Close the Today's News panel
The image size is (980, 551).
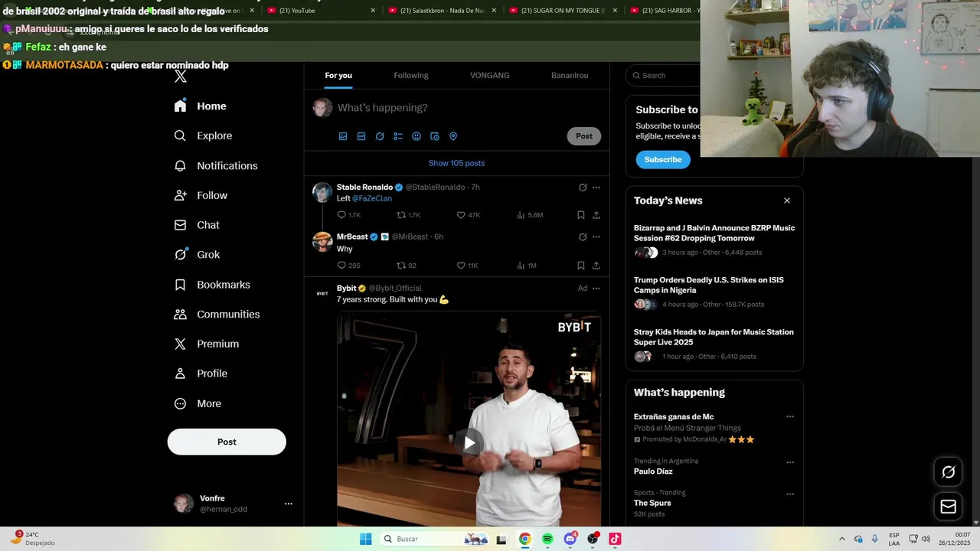[787, 201]
